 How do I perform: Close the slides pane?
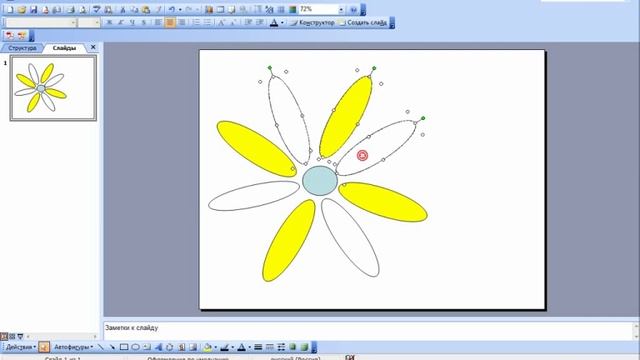tap(93, 47)
